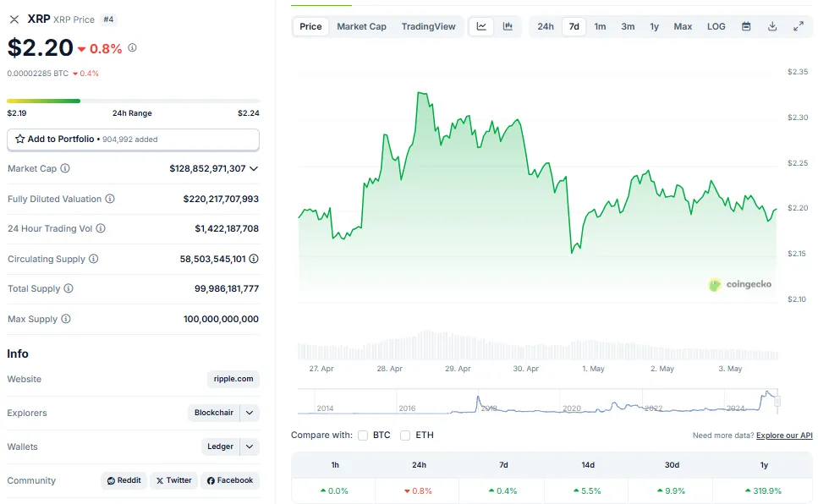Set chart range to 7d
818x504 pixels.
(574, 26)
